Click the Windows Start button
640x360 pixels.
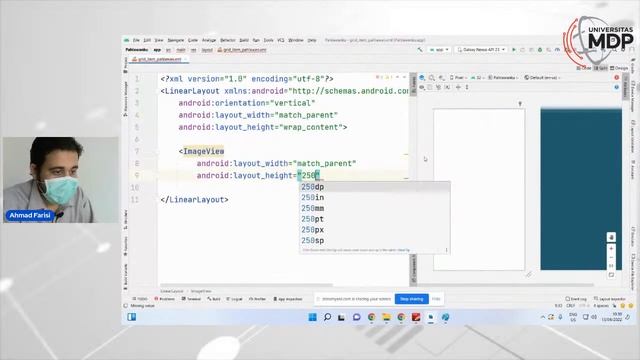(313, 317)
